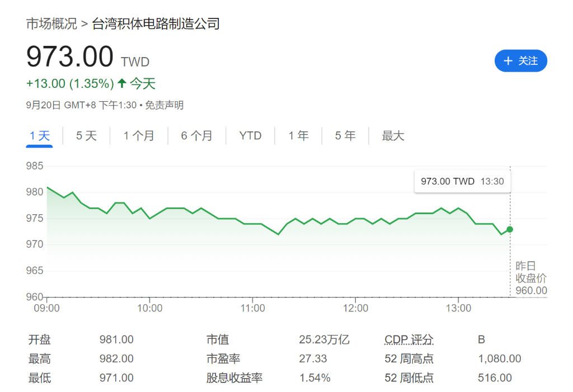The height and width of the screenshot is (392, 573).
Task: Follow the stock with the 关注 button
Action: [520, 61]
